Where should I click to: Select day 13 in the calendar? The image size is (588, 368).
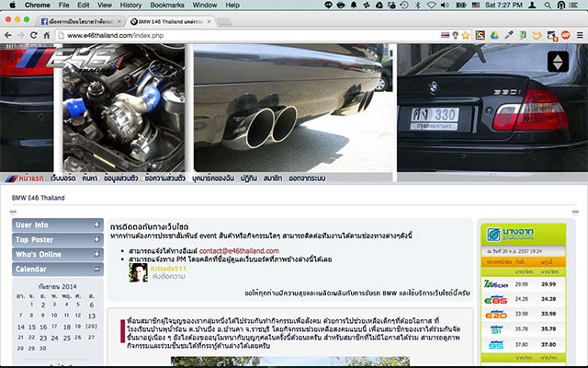[92, 316]
